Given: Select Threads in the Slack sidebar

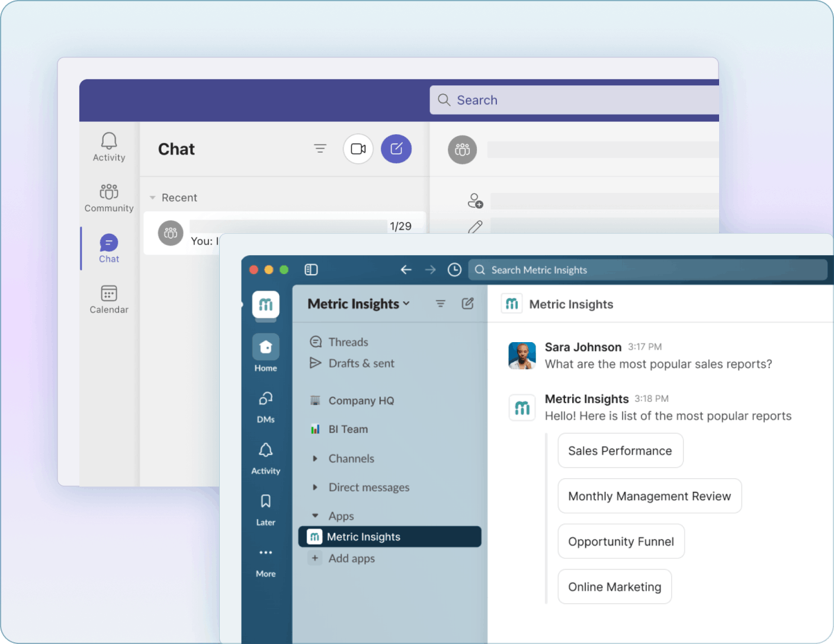Looking at the screenshot, I should [x=348, y=342].
